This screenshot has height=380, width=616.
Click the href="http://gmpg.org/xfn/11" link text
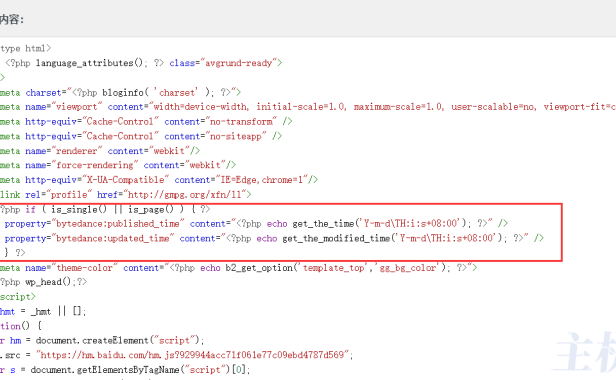click(171, 195)
